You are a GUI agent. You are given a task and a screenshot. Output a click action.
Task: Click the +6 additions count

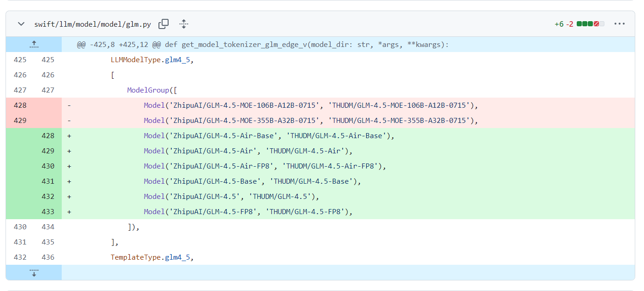coord(559,24)
